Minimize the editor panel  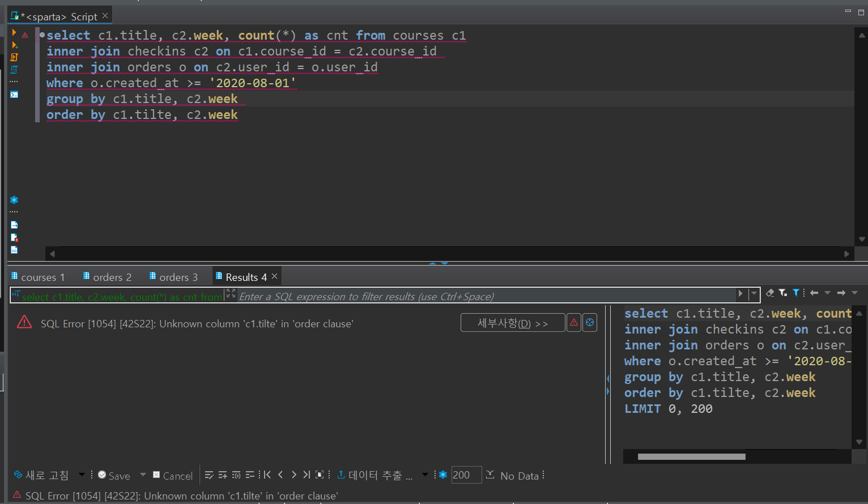848,11
